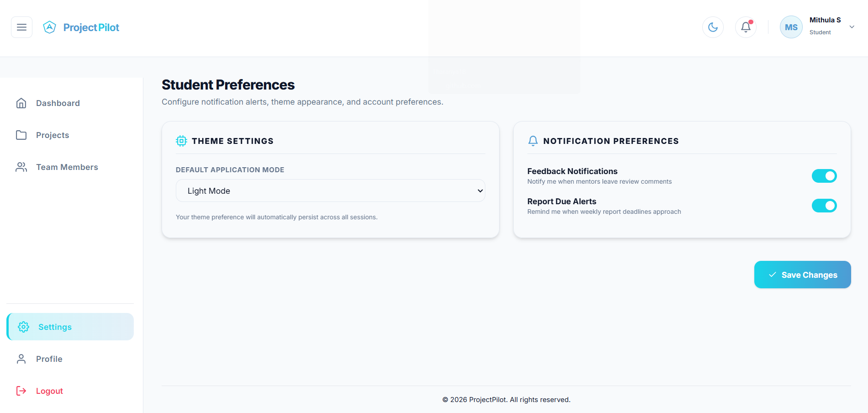Open Default Application Mode dropdown
This screenshot has height=413, width=868.
(330, 191)
